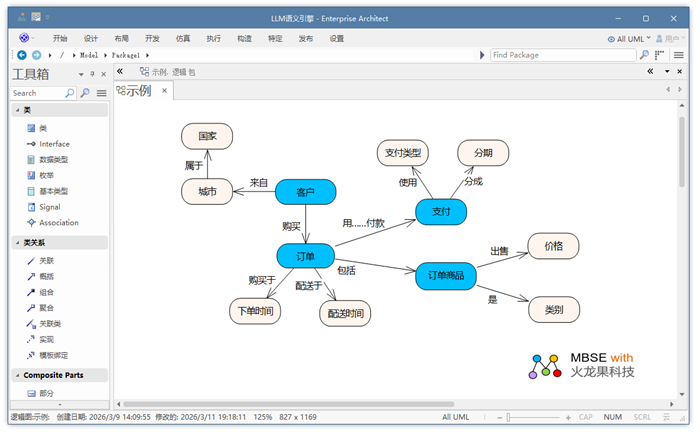Toggle the toolbox pin button

point(91,74)
